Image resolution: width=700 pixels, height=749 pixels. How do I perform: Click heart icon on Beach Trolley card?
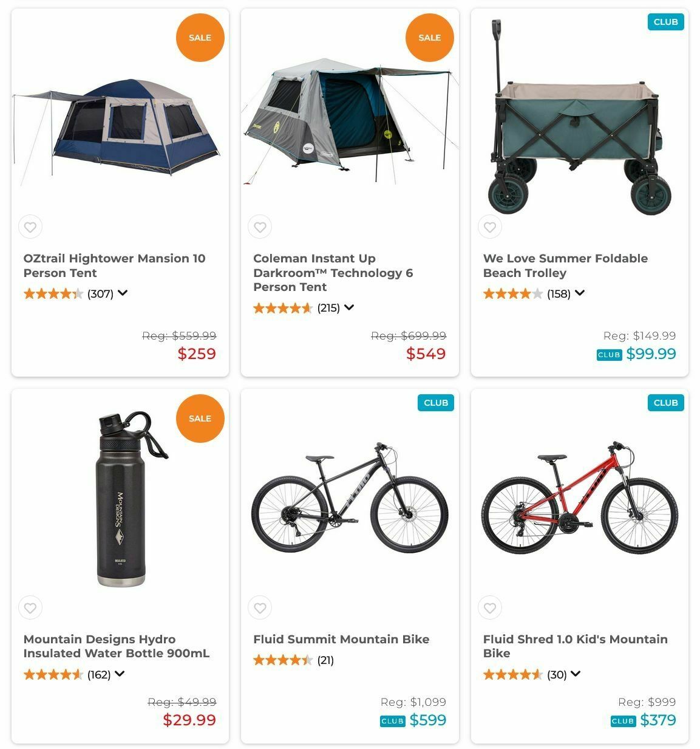(490, 227)
